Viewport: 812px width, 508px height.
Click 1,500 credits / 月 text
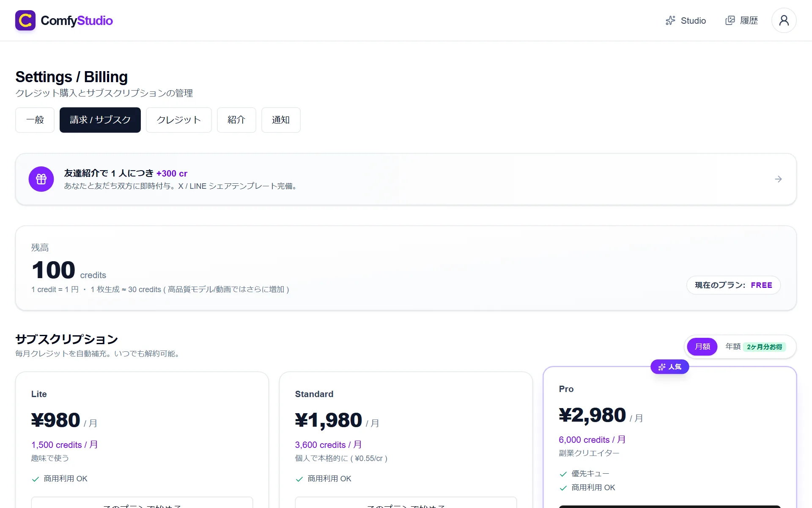coord(65,445)
